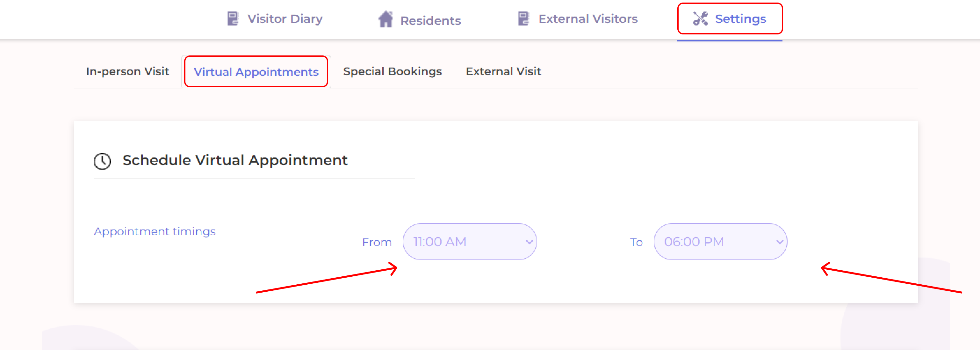Open the Special Bookings tab
Image resolution: width=980 pixels, height=350 pixels.
coord(392,71)
